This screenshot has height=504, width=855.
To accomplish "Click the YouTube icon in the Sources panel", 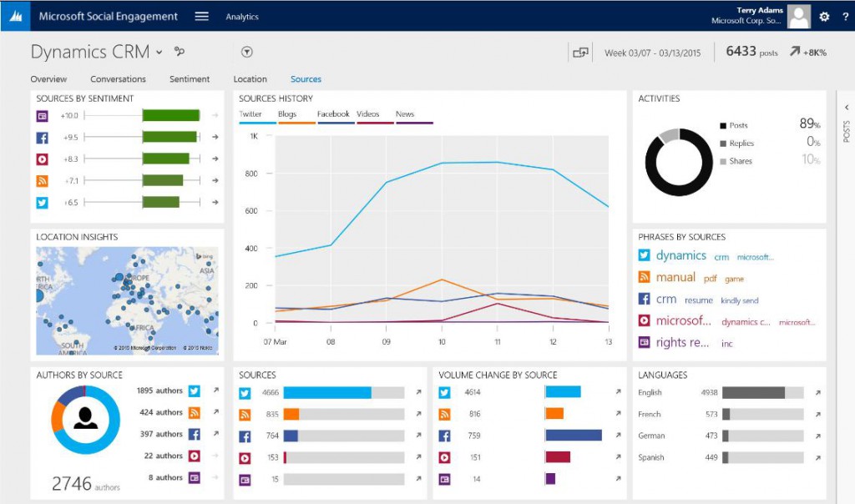I will [x=243, y=457].
